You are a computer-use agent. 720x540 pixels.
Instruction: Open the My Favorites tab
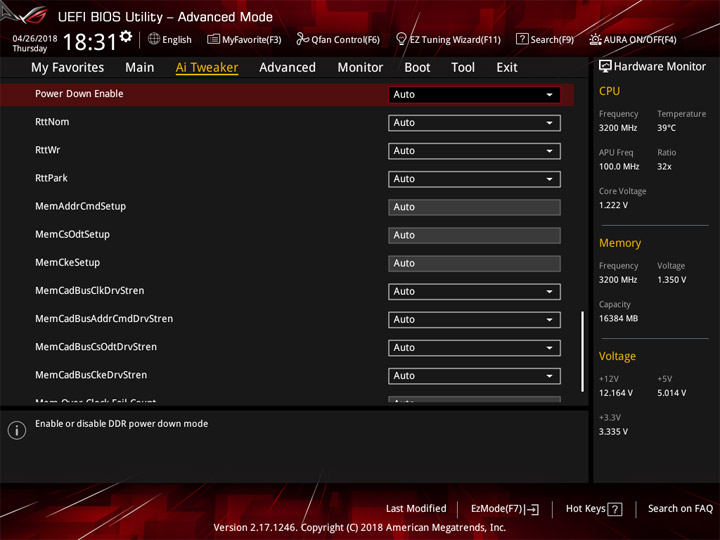click(68, 68)
